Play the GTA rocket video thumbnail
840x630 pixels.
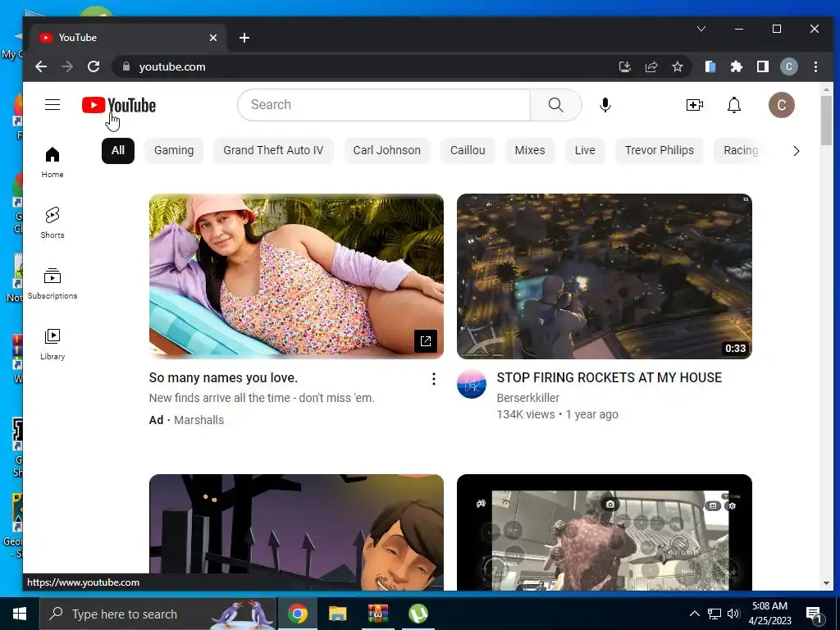(x=605, y=276)
